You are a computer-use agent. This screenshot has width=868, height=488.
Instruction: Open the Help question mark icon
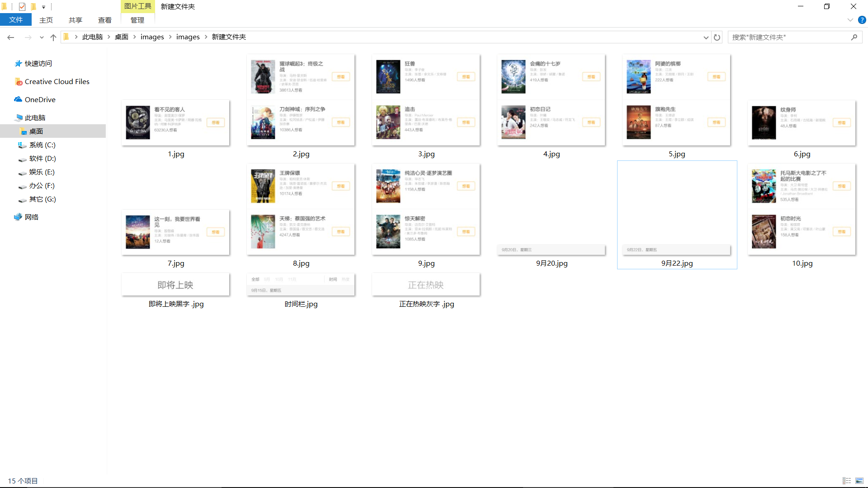pyautogui.click(x=862, y=20)
